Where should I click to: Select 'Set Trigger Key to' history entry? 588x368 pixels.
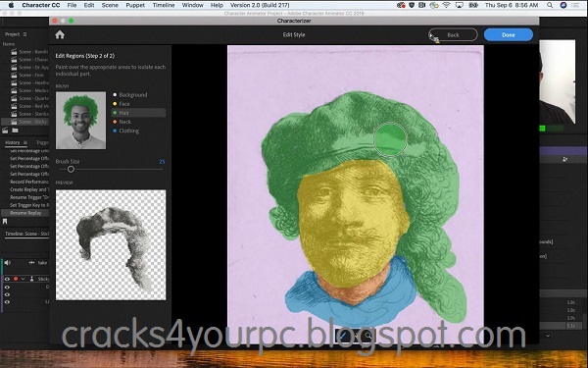click(29, 205)
